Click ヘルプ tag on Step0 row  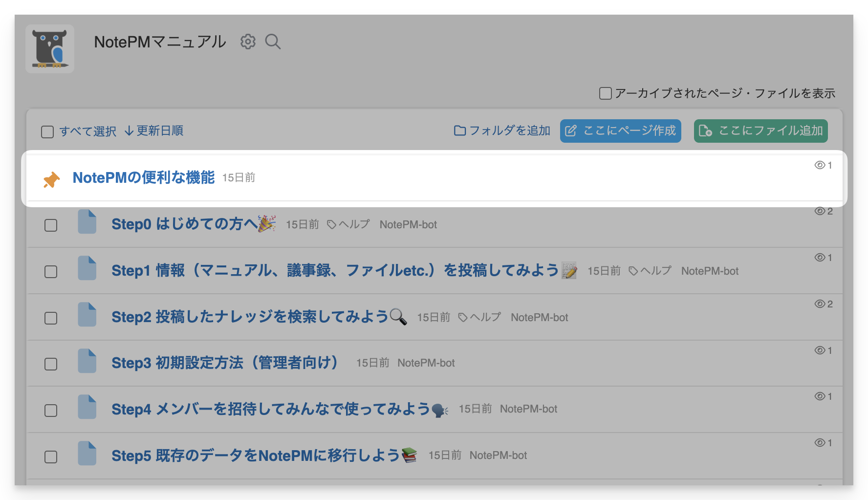[348, 224]
